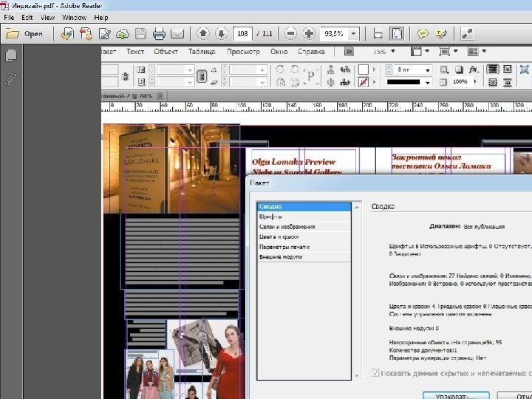Click the Print icon in toolbar

[159, 34]
